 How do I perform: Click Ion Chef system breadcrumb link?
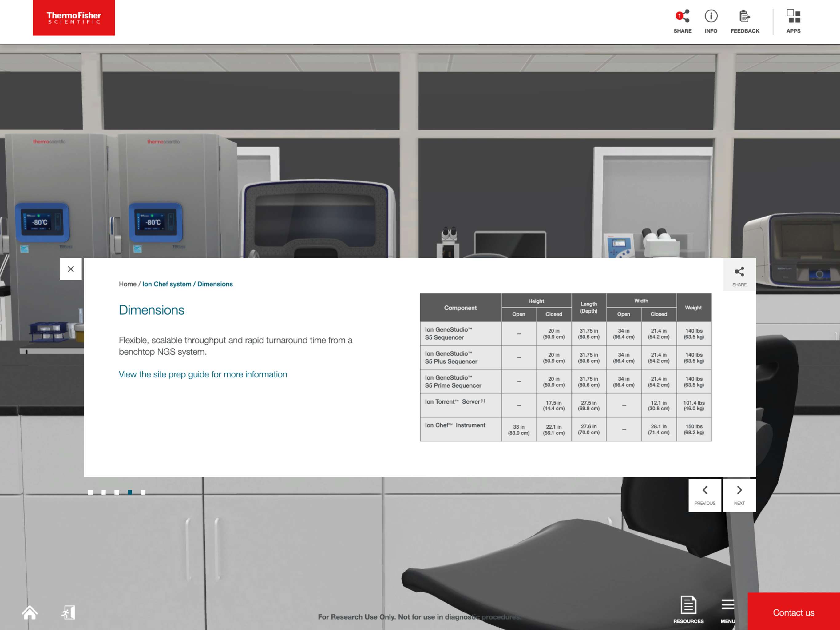tap(167, 284)
